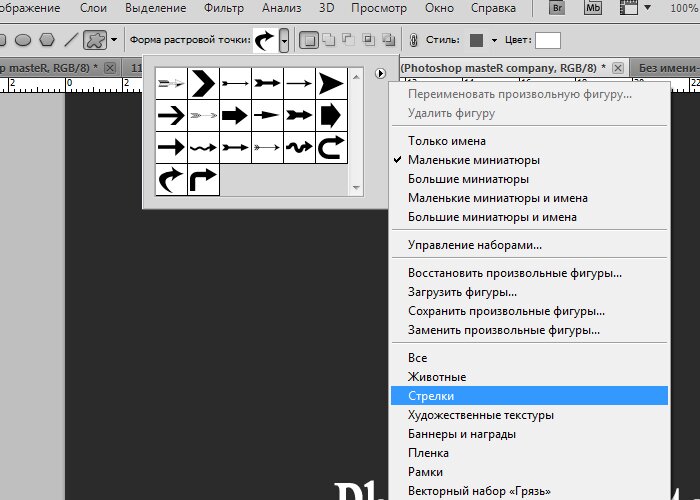This screenshot has width=700, height=500.
Task: Pick the thin wavy arrow shape
Action: coord(203,148)
